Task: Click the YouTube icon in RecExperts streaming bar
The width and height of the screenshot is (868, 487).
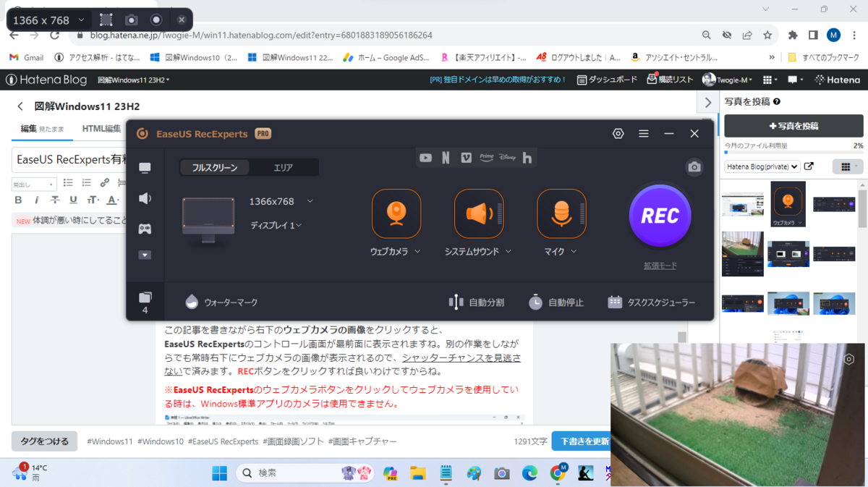Action: (x=426, y=158)
